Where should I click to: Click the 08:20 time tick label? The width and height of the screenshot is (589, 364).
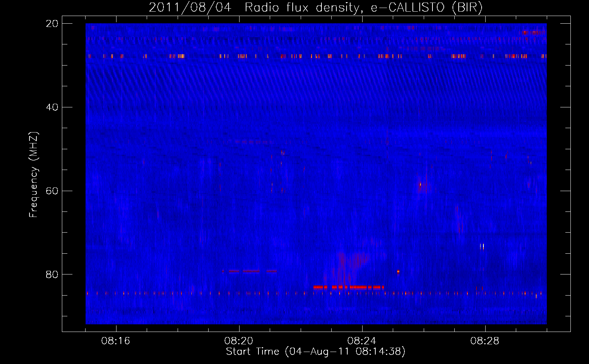click(239, 341)
